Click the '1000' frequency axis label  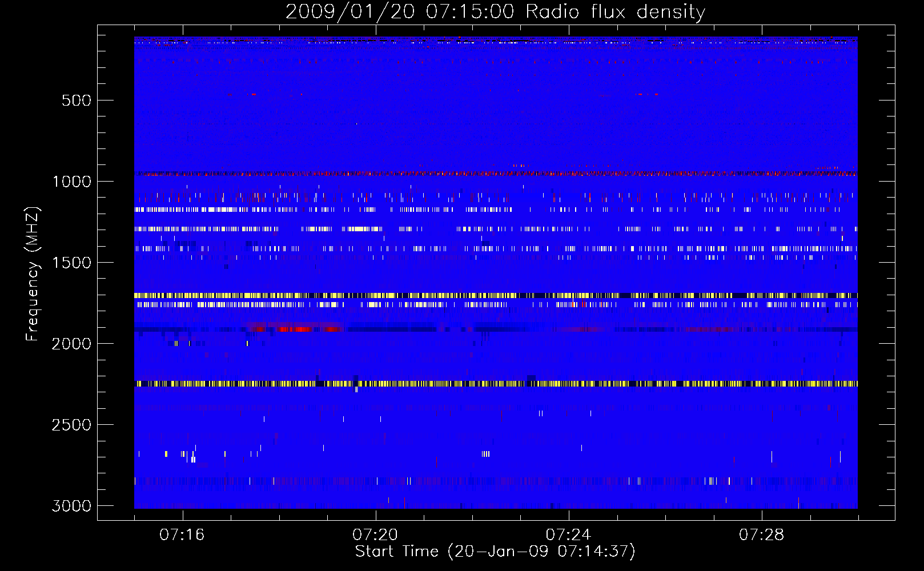tap(71, 182)
